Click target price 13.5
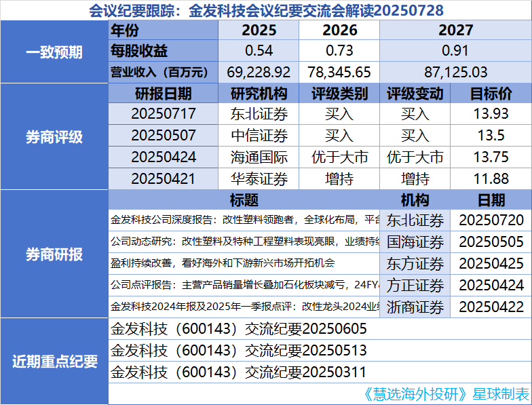Image resolution: width=532 pixels, height=405 pixels. (491, 136)
